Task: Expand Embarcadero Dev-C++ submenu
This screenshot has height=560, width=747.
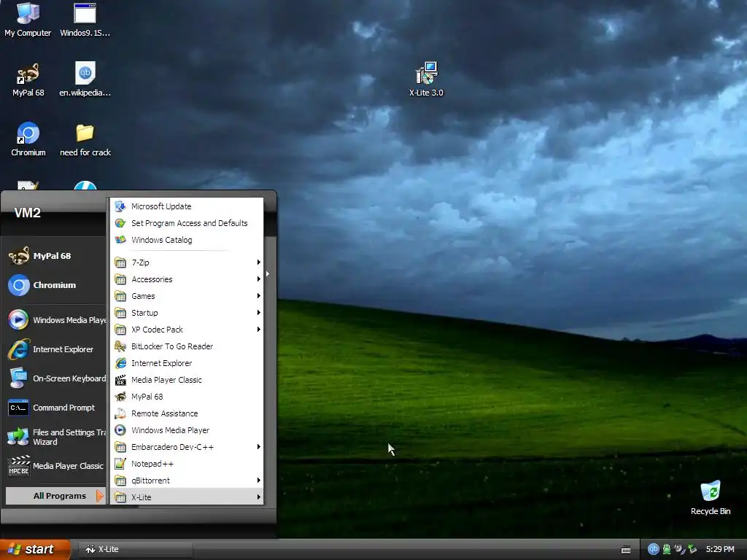Action: point(187,447)
